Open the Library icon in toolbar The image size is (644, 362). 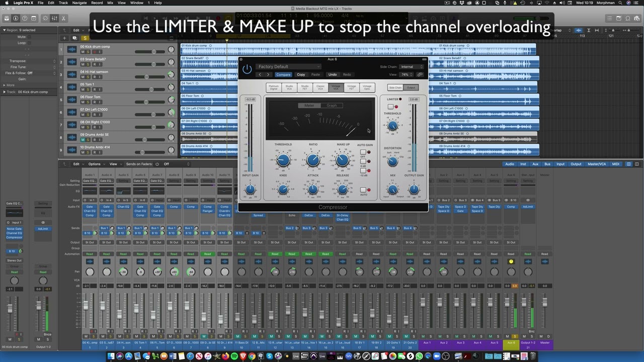7,19
